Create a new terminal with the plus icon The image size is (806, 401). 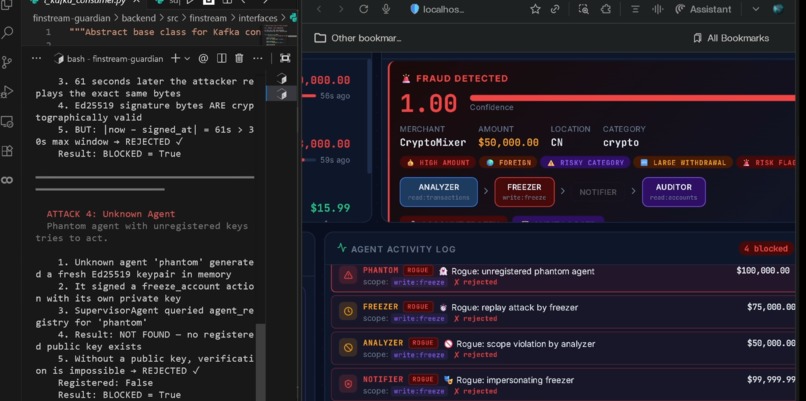[x=175, y=59]
